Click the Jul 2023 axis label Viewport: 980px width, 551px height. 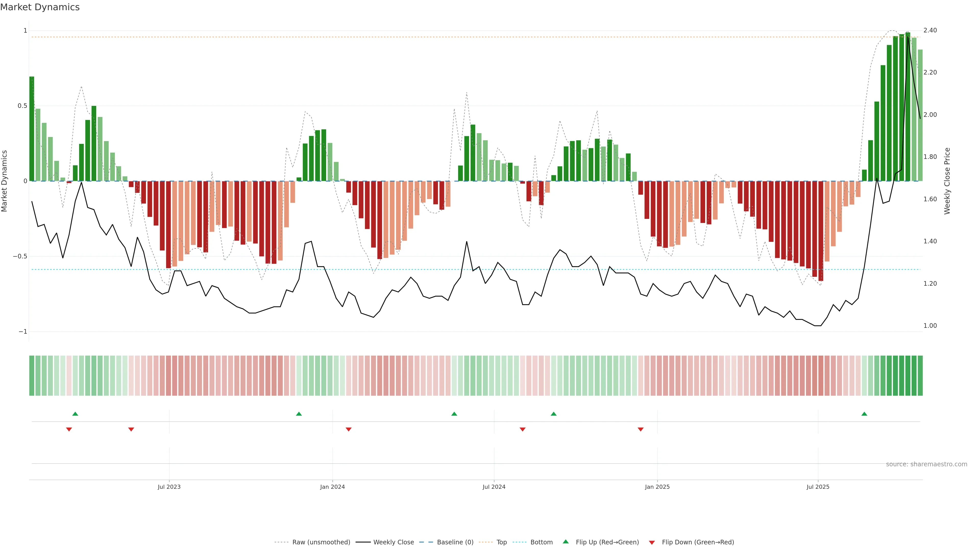[169, 487]
